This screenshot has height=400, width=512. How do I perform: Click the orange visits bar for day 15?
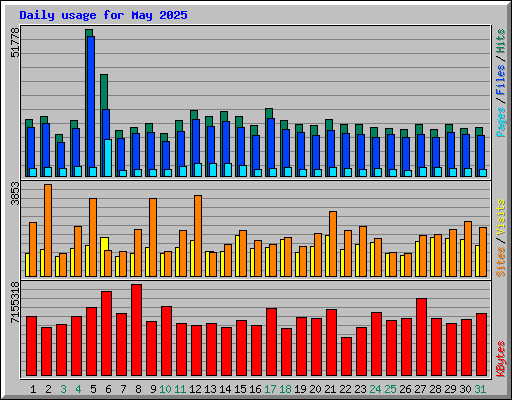click(243, 253)
